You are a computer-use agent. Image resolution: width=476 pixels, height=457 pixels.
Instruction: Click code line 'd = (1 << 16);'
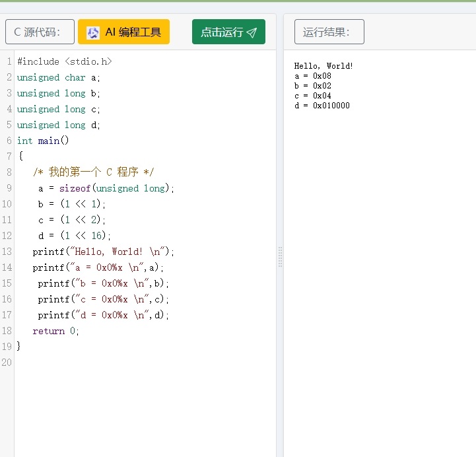(x=75, y=236)
